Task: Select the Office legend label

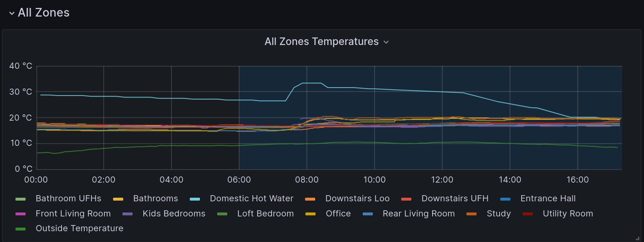Action: click(338, 214)
